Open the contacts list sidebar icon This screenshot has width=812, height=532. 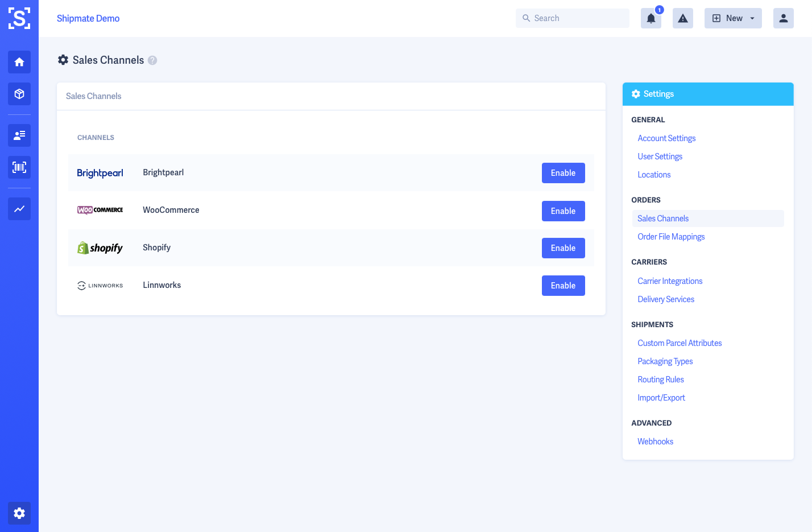[19, 135]
